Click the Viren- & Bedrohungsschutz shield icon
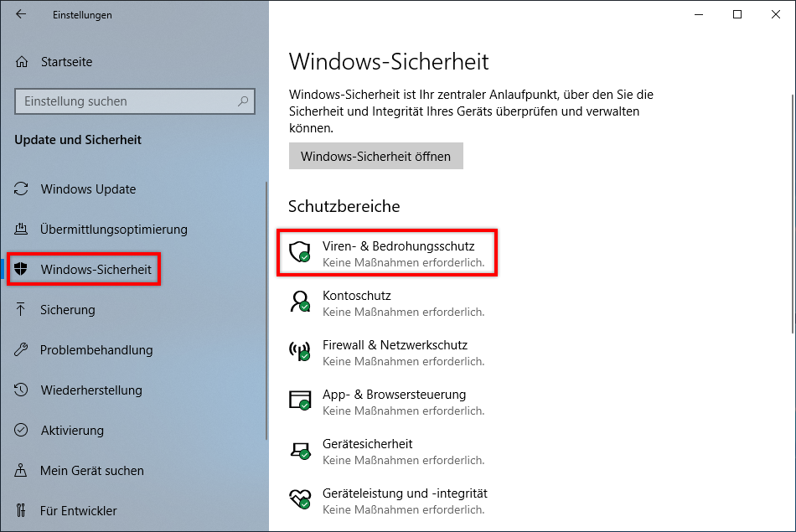This screenshot has width=796, height=532. [299, 252]
